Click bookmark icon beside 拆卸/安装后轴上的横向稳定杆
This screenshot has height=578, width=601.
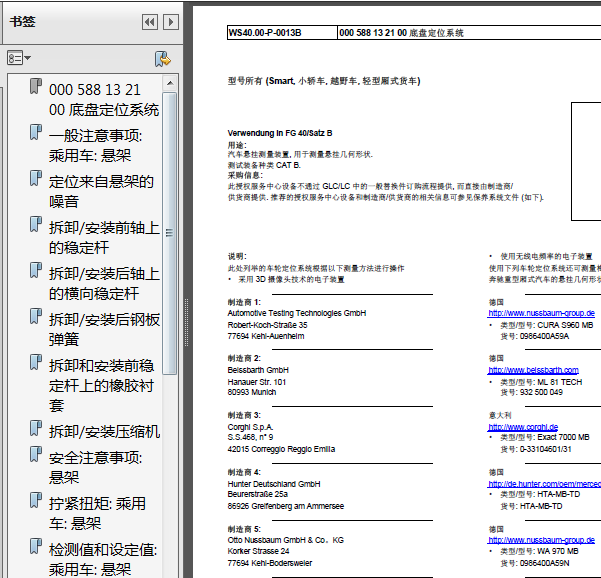click(36, 270)
